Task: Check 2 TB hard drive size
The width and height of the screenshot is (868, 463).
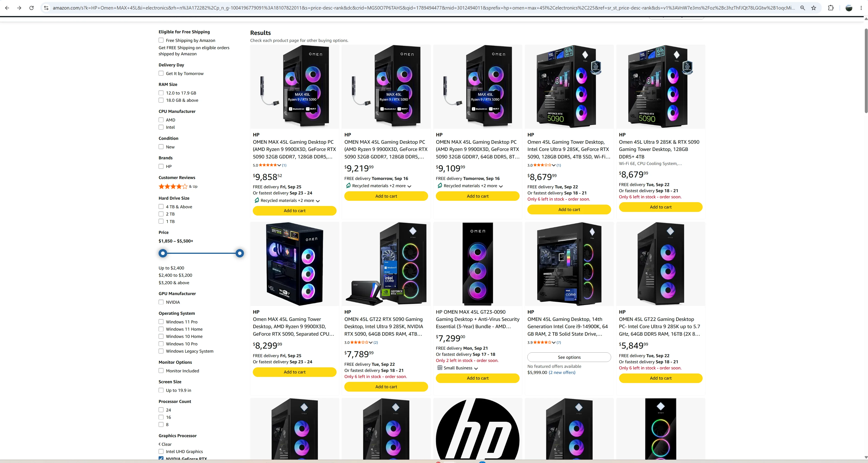Action: coord(161,214)
